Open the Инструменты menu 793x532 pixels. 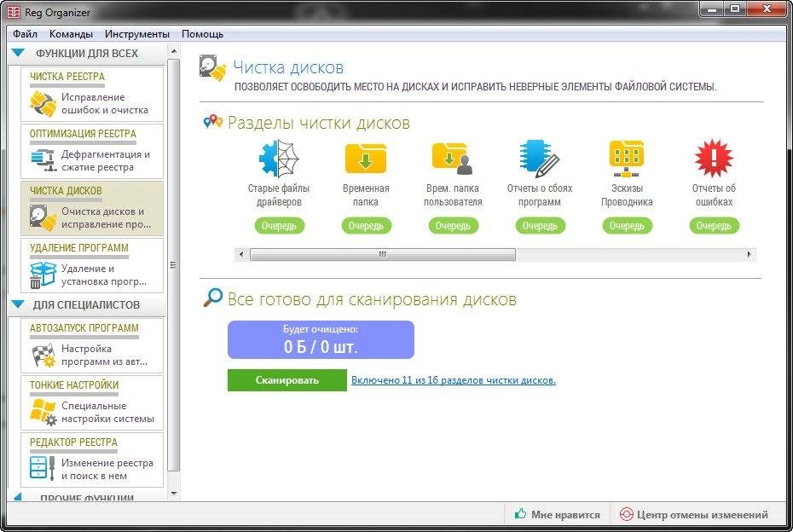pyautogui.click(x=137, y=34)
